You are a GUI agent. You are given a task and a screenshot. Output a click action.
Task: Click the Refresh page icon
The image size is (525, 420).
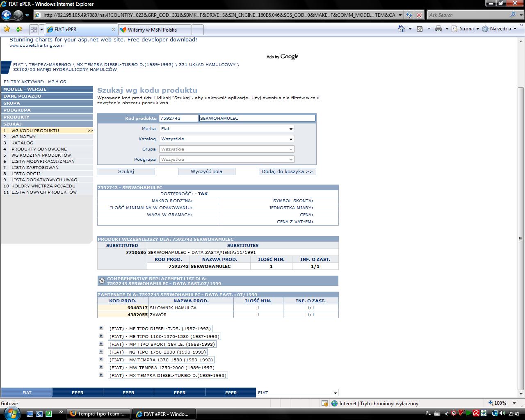409,15
